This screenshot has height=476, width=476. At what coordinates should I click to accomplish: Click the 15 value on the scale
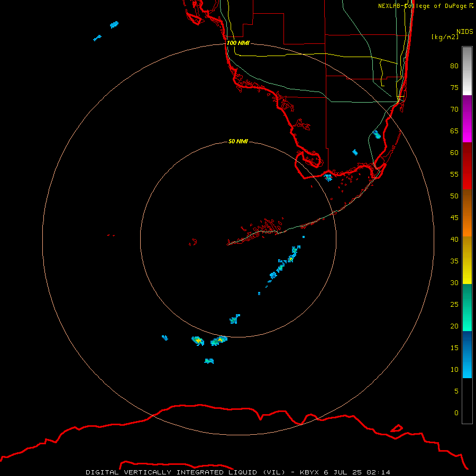[454, 347]
